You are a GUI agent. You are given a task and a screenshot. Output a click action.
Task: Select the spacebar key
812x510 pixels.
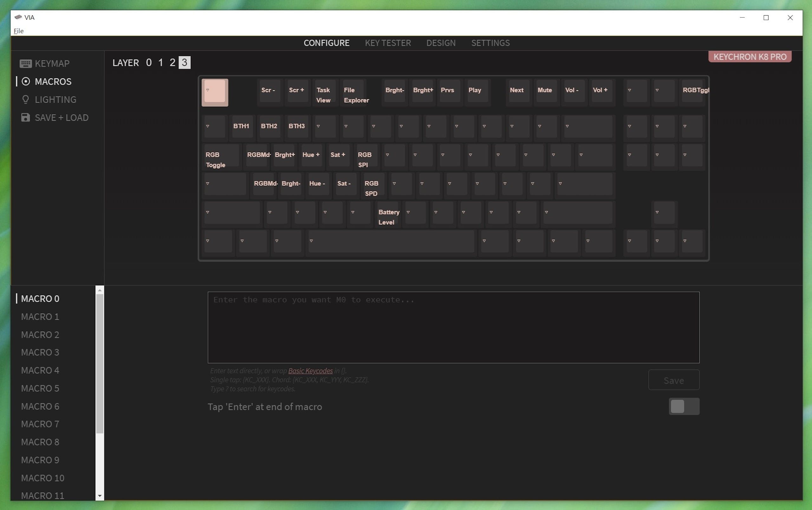coord(391,243)
